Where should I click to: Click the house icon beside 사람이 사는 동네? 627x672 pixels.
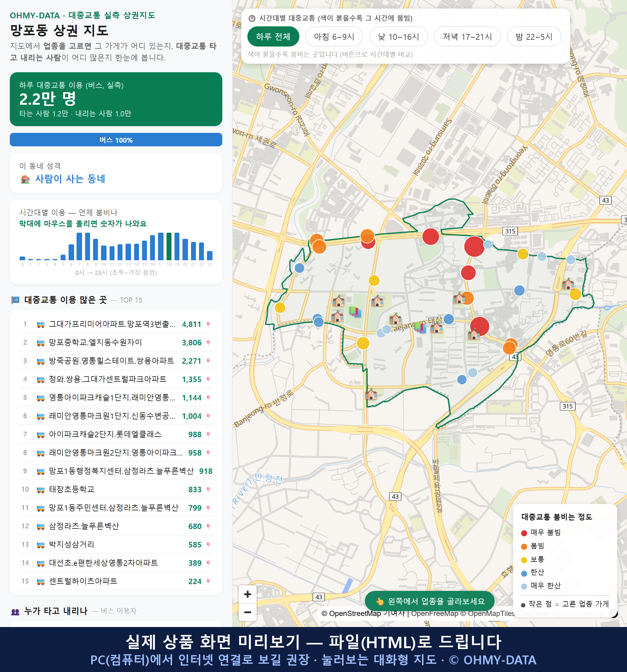[x=25, y=179]
